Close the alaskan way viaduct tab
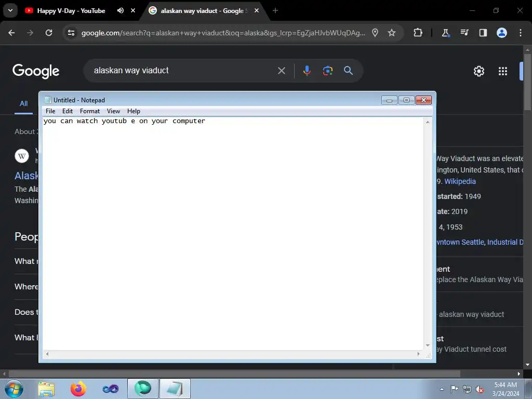The image size is (532, 399). [x=257, y=10]
